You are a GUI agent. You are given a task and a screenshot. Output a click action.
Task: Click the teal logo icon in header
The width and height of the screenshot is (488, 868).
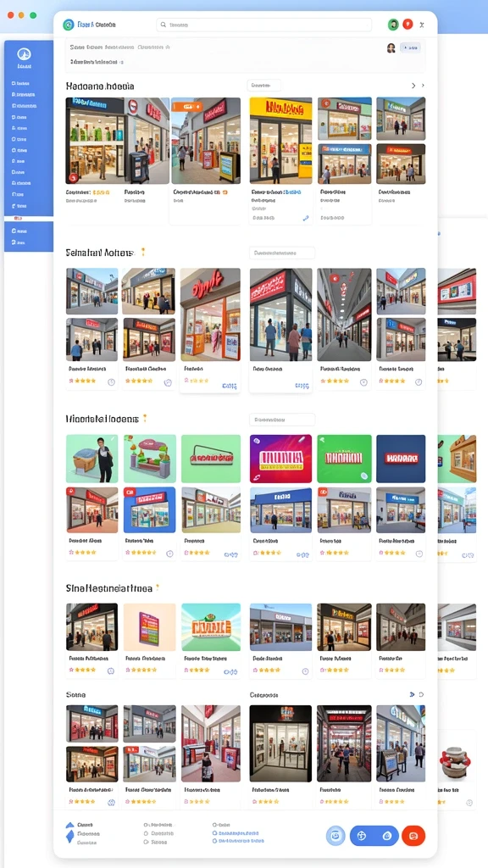[x=69, y=25]
